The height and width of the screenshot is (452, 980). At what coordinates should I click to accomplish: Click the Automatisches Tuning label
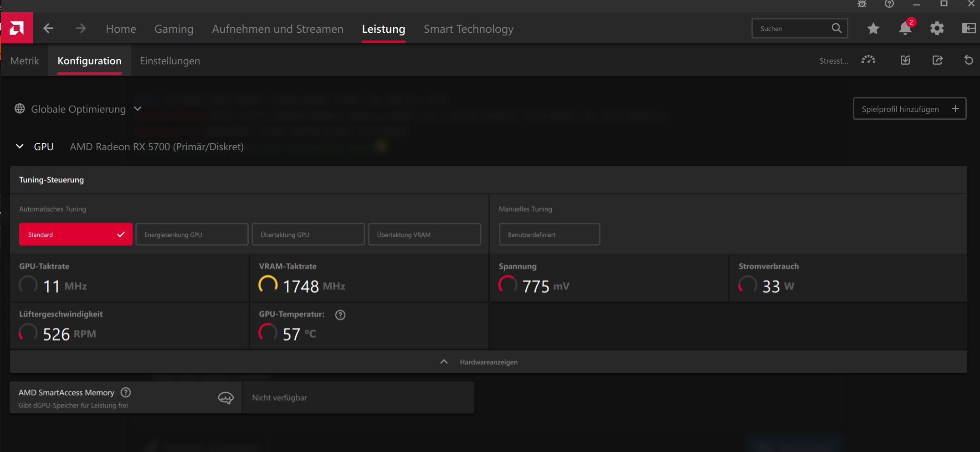click(52, 209)
